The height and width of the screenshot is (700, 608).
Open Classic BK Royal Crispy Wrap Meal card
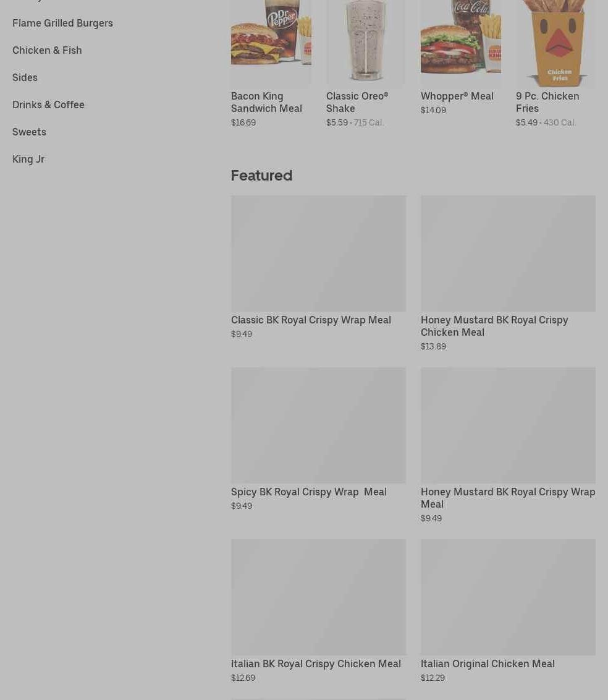[x=318, y=267]
